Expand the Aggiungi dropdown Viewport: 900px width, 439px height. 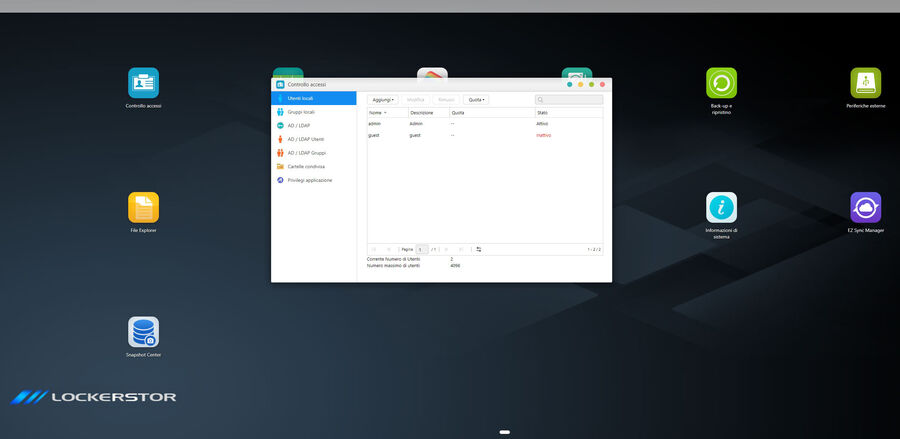tap(382, 100)
